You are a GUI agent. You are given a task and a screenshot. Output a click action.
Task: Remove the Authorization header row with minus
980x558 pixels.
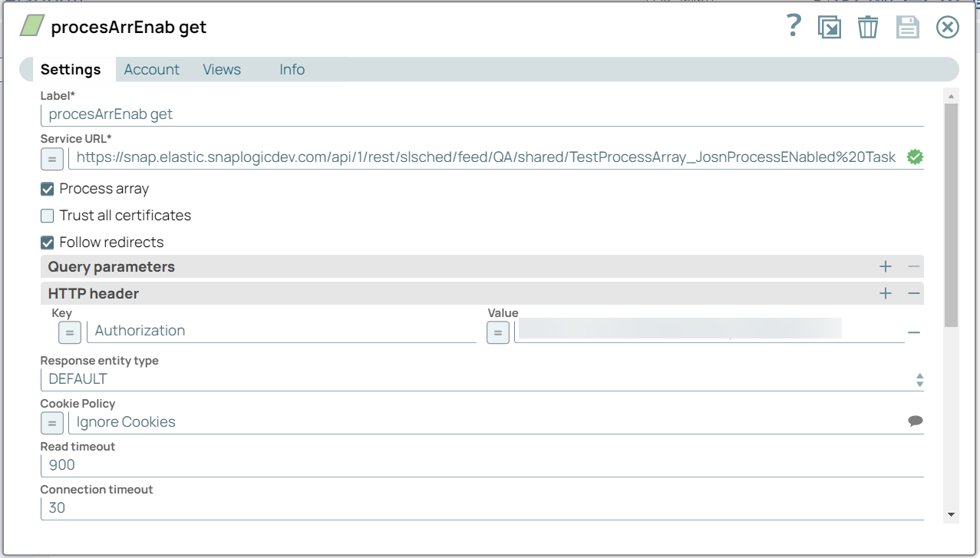[914, 332]
